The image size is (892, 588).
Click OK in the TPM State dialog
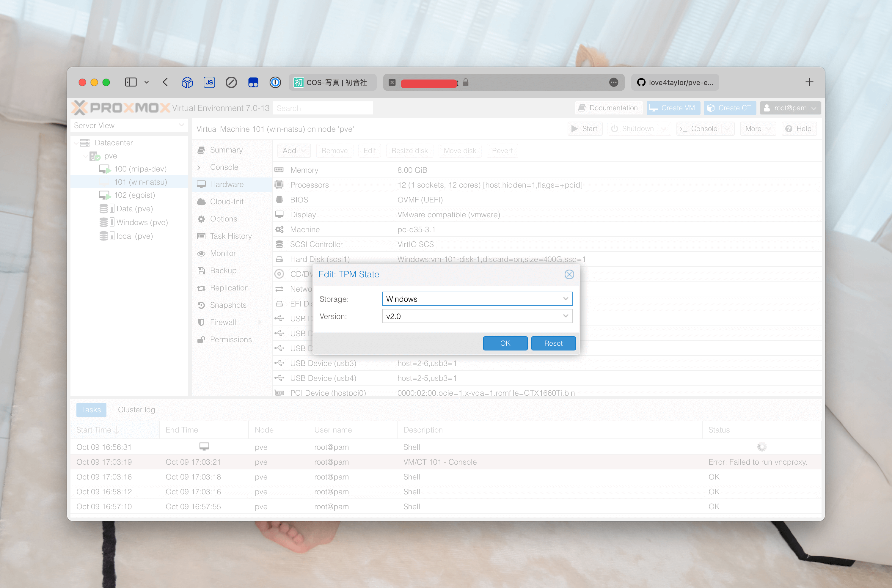(x=505, y=343)
